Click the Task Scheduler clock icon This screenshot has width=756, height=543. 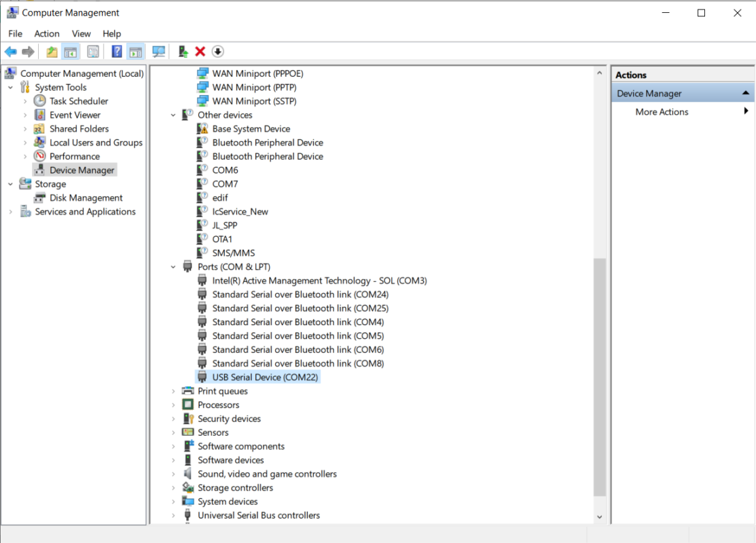tap(39, 101)
